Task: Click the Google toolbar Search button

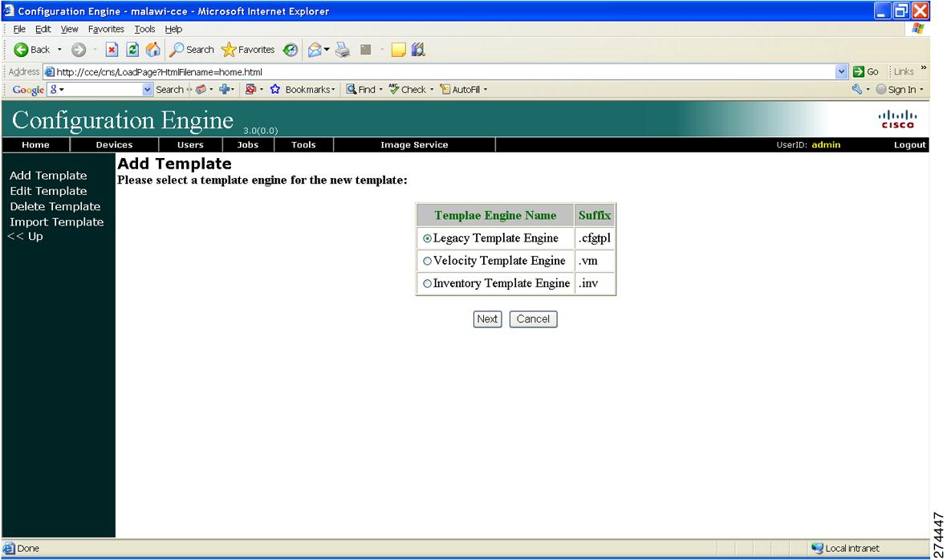Action: pyautogui.click(x=169, y=89)
